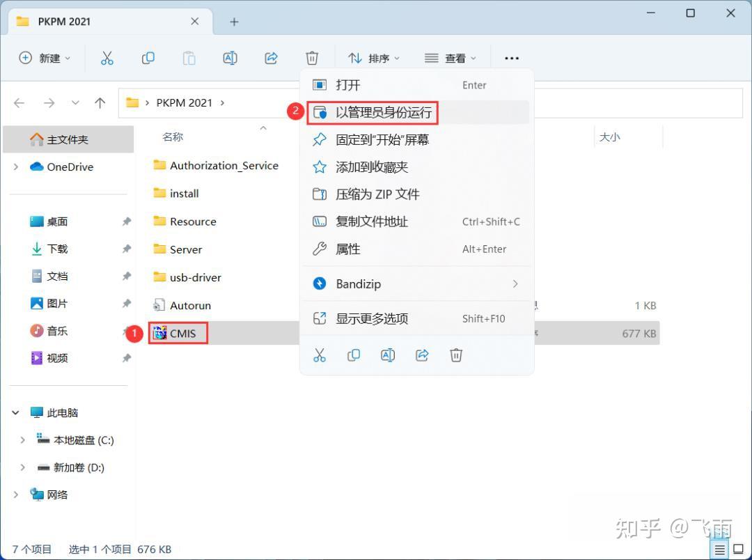Open the 排序 sort dropdown

(x=375, y=58)
